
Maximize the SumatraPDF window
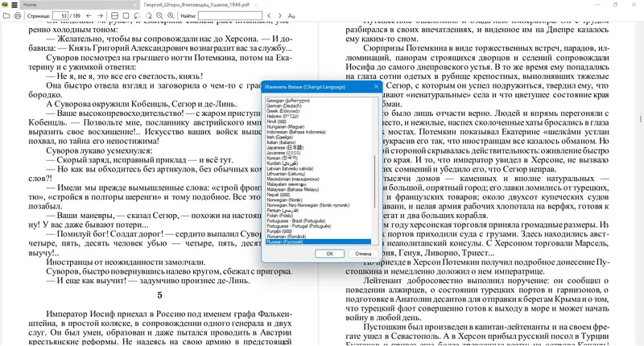point(615,5)
